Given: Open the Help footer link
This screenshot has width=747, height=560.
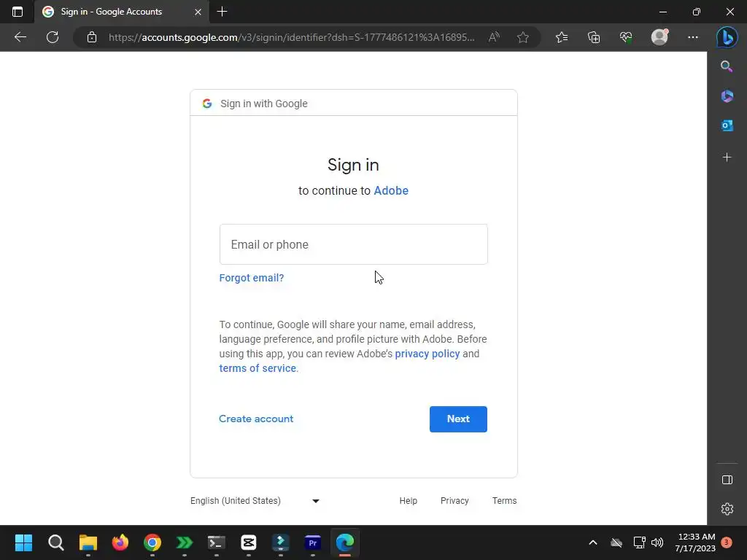Looking at the screenshot, I should pyautogui.click(x=409, y=500).
